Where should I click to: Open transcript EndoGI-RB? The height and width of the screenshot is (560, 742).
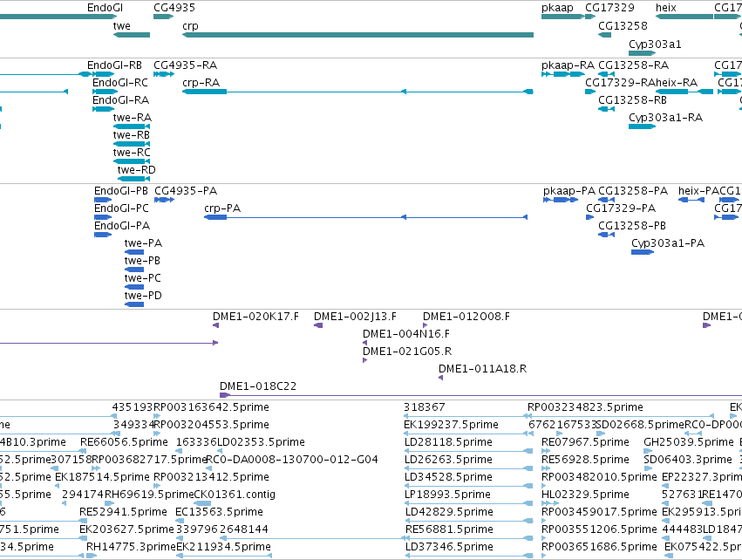(x=114, y=65)
